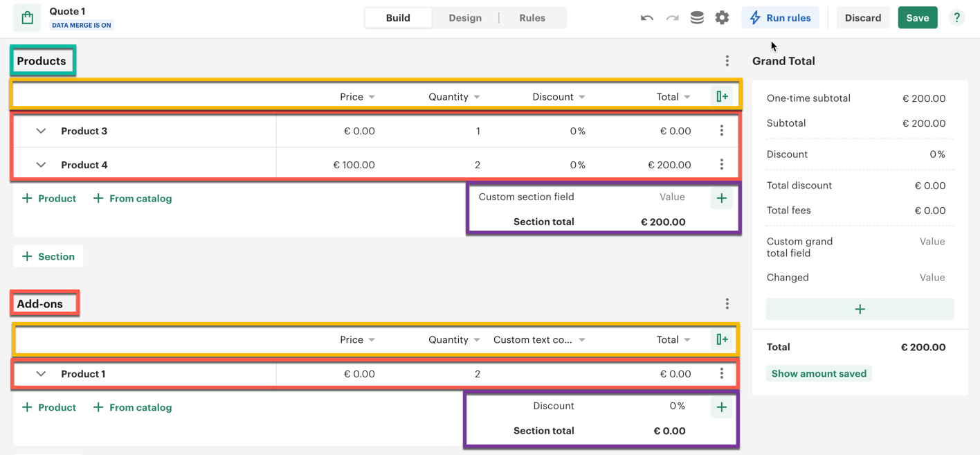Screen dimensions: 980x455
Task: Open the settings gear icon
Action: pos(722,18)
